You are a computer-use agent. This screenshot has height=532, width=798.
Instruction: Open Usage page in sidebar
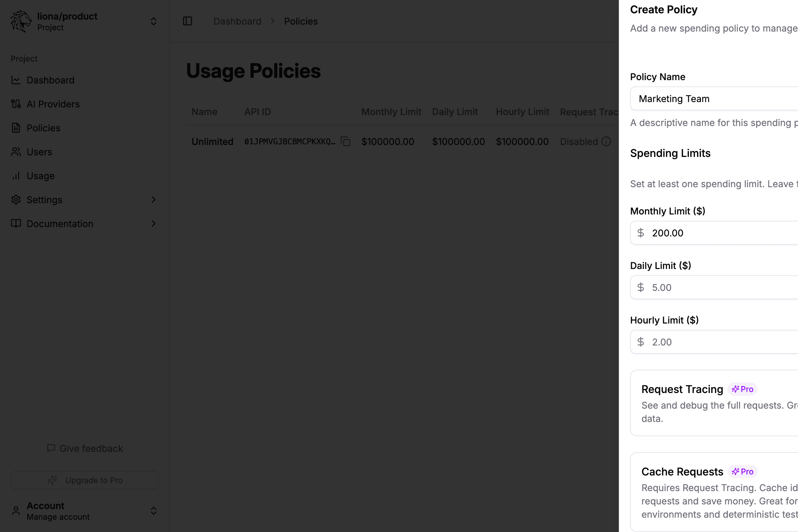[x=85, y=176]
